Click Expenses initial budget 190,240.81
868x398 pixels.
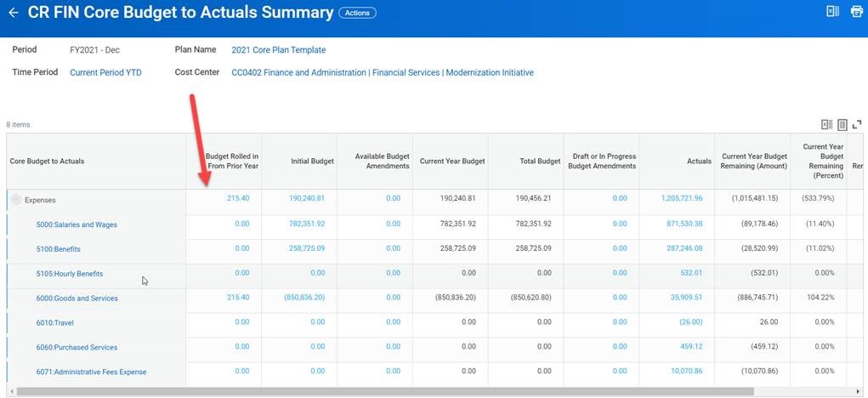[x=306, y=198]
